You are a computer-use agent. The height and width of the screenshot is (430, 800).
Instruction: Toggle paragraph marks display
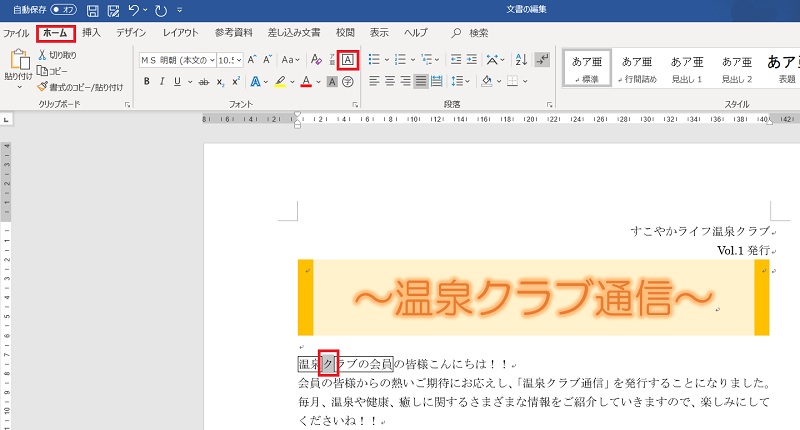tap(542, 60)
